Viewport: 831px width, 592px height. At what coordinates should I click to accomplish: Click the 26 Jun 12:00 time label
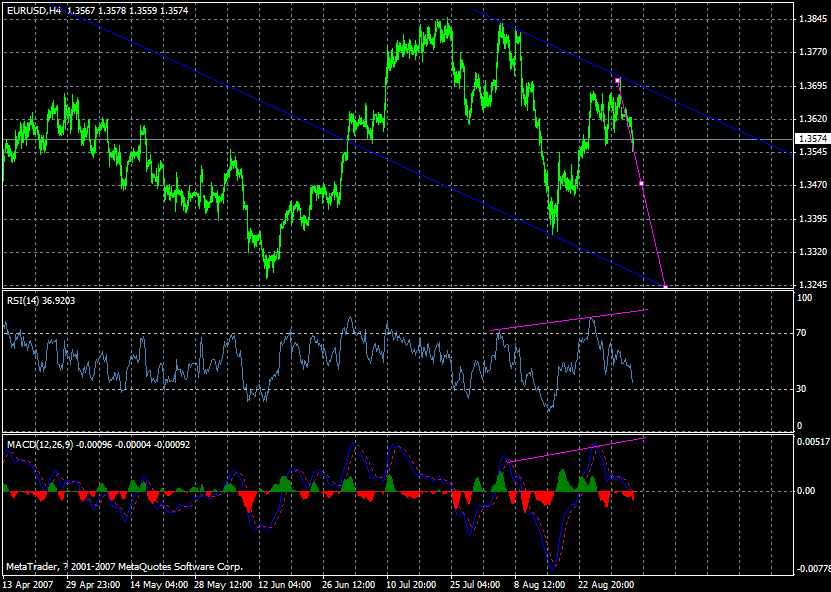tap(350, 584)
